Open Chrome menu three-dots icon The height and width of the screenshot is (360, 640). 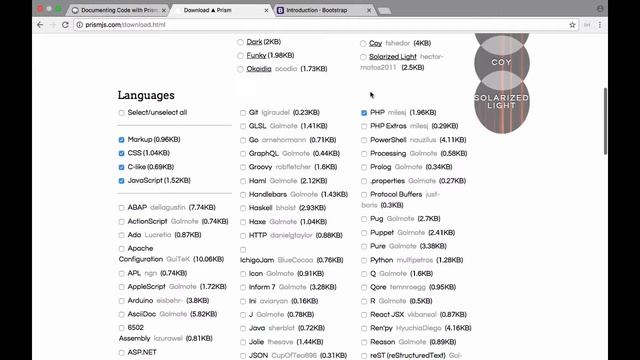[x=600, y=25]
